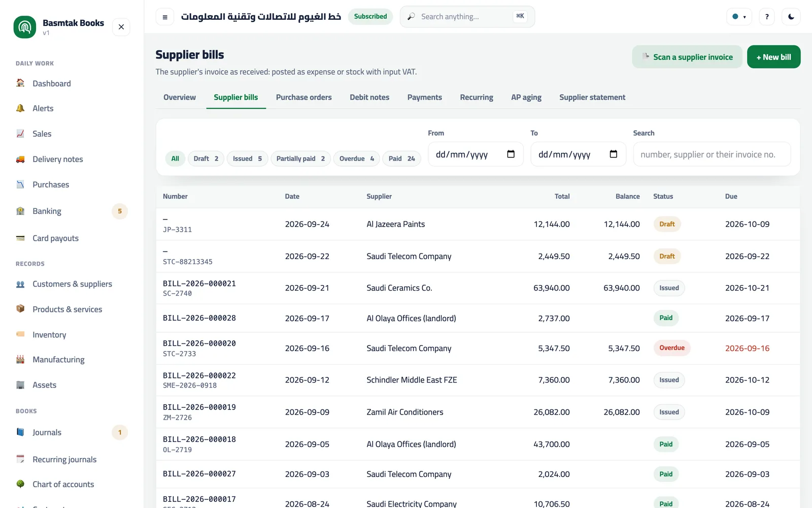The width and height of the screenshot is (812, 508).
Task: Open the From date calendar picker
Action: (511, 154)
